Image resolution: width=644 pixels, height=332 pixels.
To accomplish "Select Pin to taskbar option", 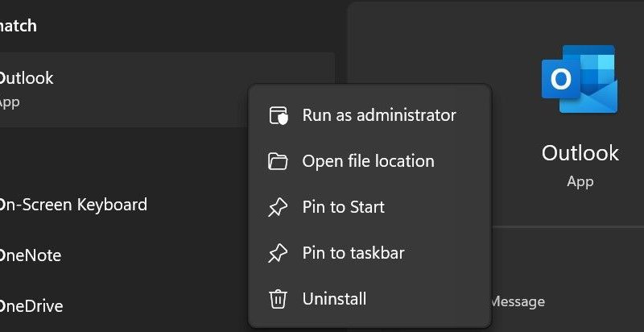I will point(370,253).
